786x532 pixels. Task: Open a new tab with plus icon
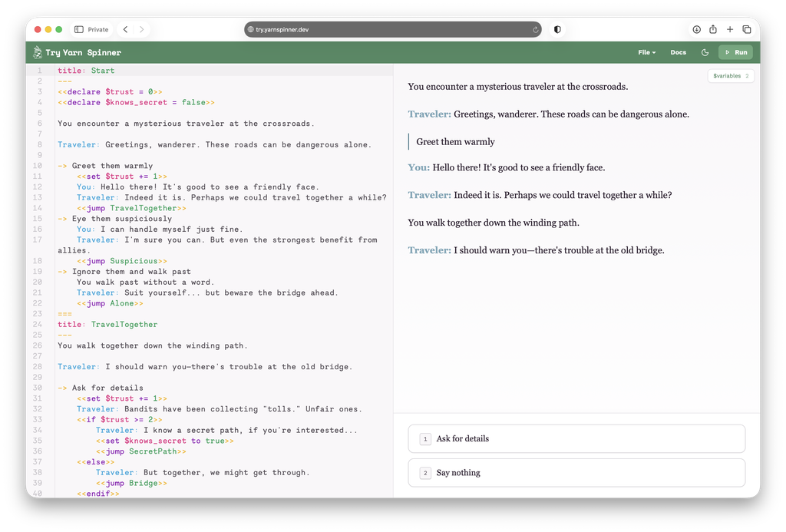[x=730, y=30]
